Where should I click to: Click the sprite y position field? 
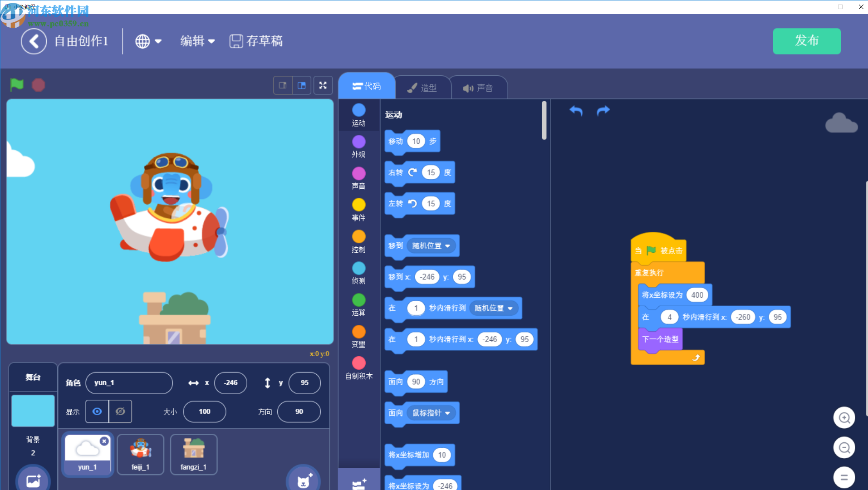pos(304,383)
